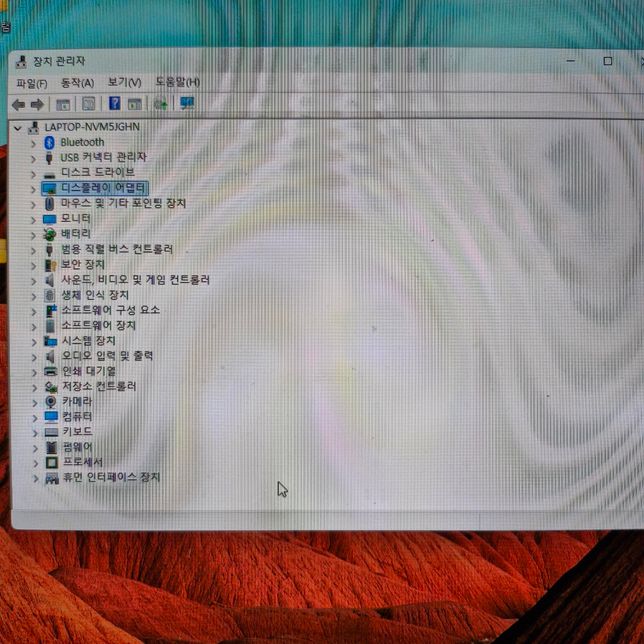Expand the 디스플레이 어댑터 category
Viewport: 644px width, 644px height.
(33, 188)
